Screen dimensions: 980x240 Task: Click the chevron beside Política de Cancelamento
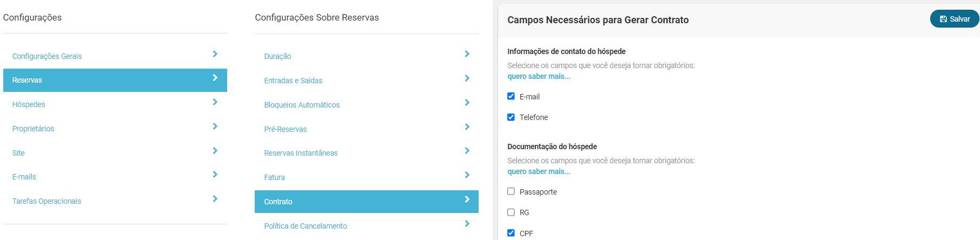click(467, 224)
